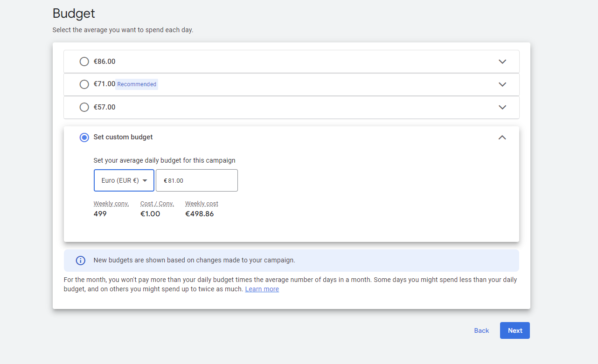Choose the €71.00 recommended radio button

tap(84, 84)
